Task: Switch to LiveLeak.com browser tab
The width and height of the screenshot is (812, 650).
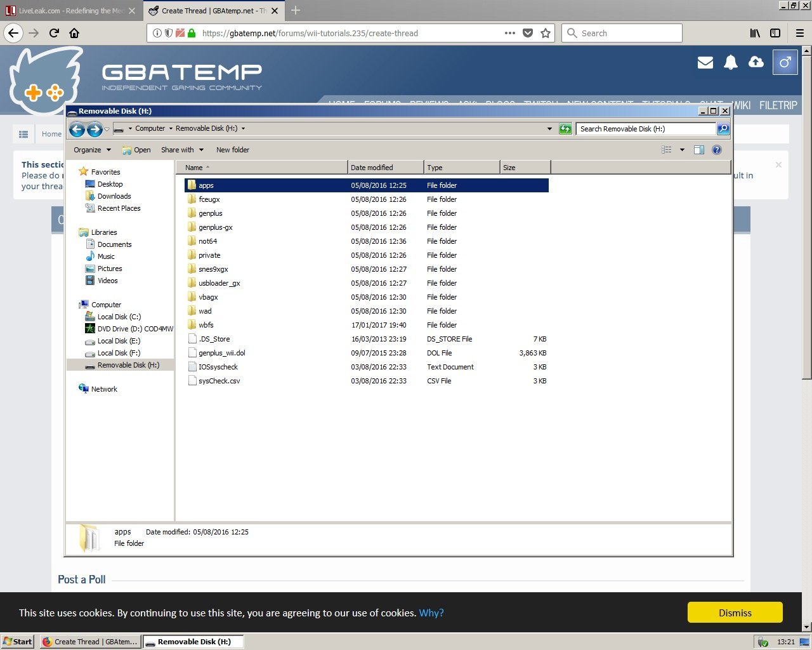Action: (71, 11)
